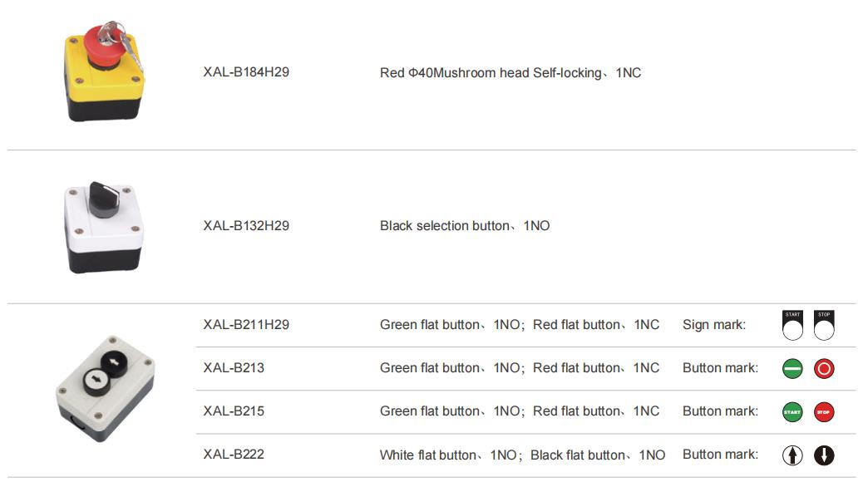This screenshot has width=868, height=482.
Task: Open the red mushroom head switch image
Action: pyautogui.click(x=104, y=71)
